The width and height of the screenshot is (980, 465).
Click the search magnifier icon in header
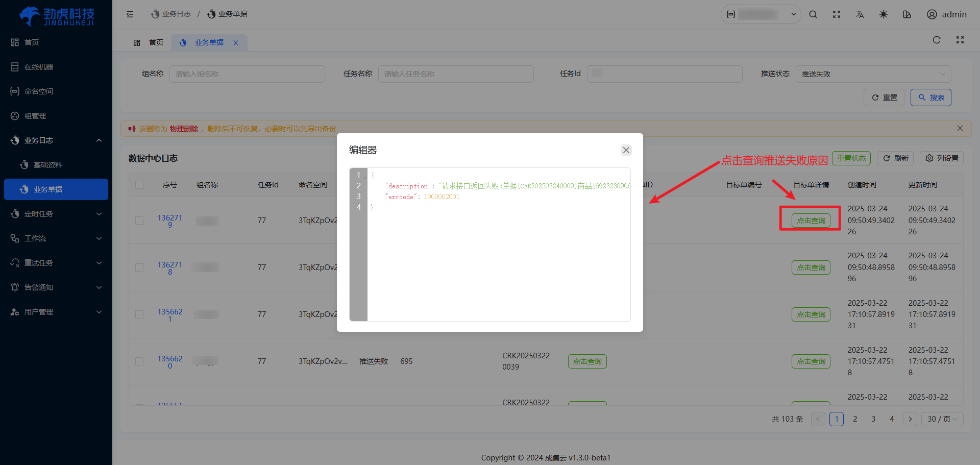click(x=813, y=14)
